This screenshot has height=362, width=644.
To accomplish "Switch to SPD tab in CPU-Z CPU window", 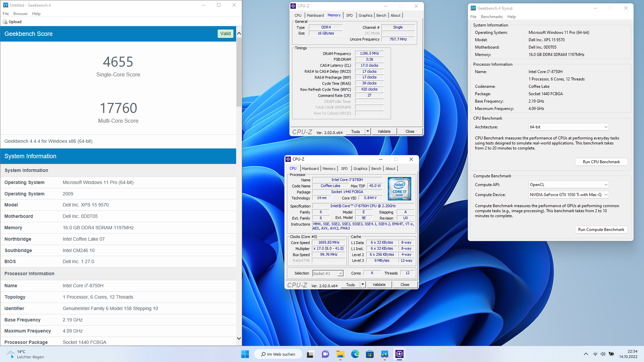I will pos(344,169).
